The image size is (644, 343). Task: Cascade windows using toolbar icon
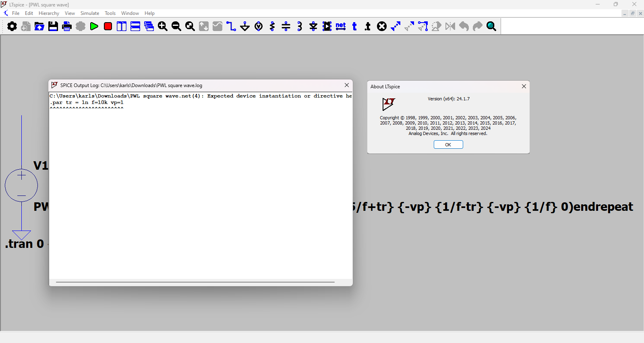pos(149,26)
